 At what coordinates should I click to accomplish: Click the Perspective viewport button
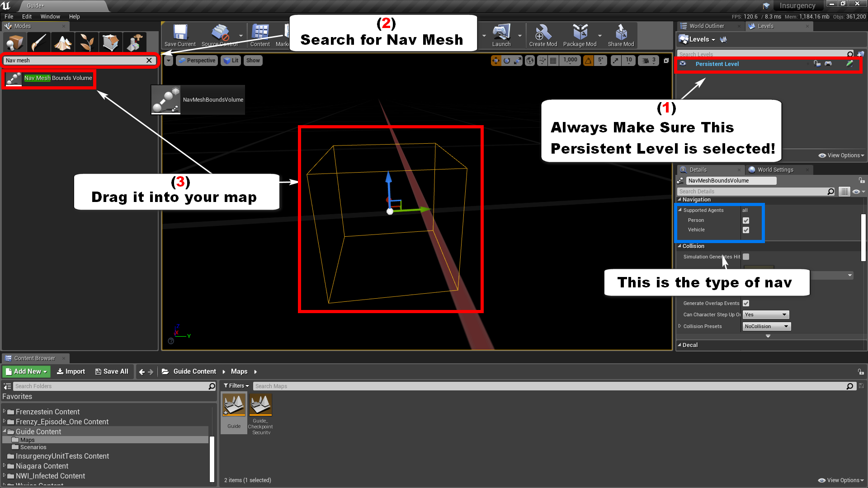(197, 61)
